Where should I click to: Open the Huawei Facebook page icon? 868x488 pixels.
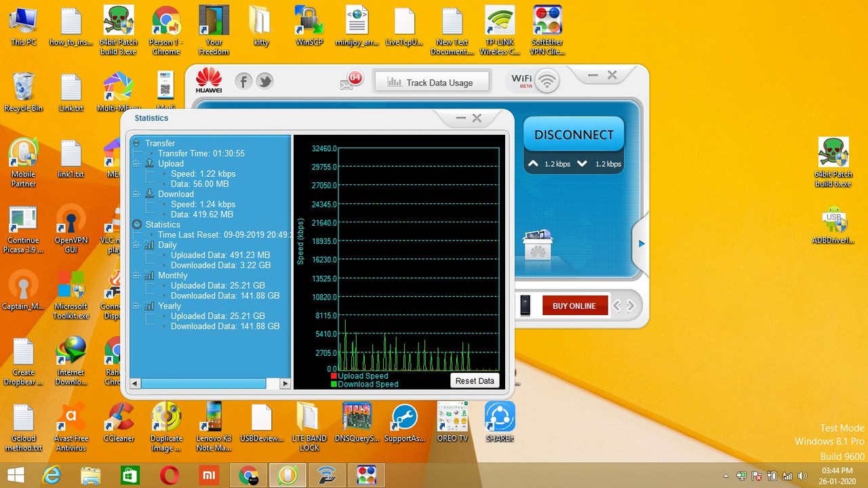(243, 82)
